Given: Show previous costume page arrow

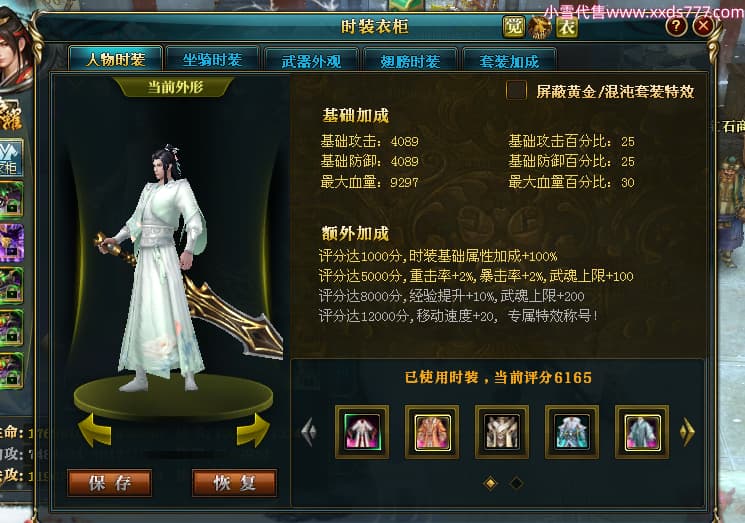Looking at the screenshot, I should (309, 431).
